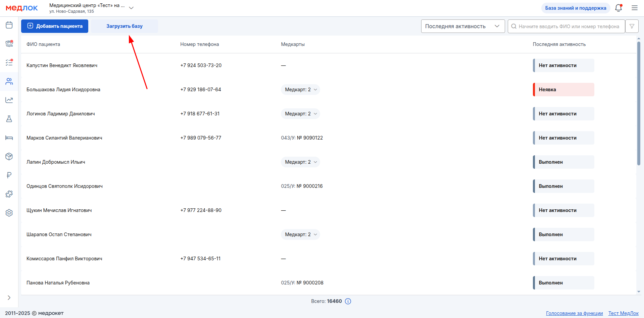
Task: Expand Медкарт: 2 for Лапин Добромысл
Action: [x=300, y=162]
